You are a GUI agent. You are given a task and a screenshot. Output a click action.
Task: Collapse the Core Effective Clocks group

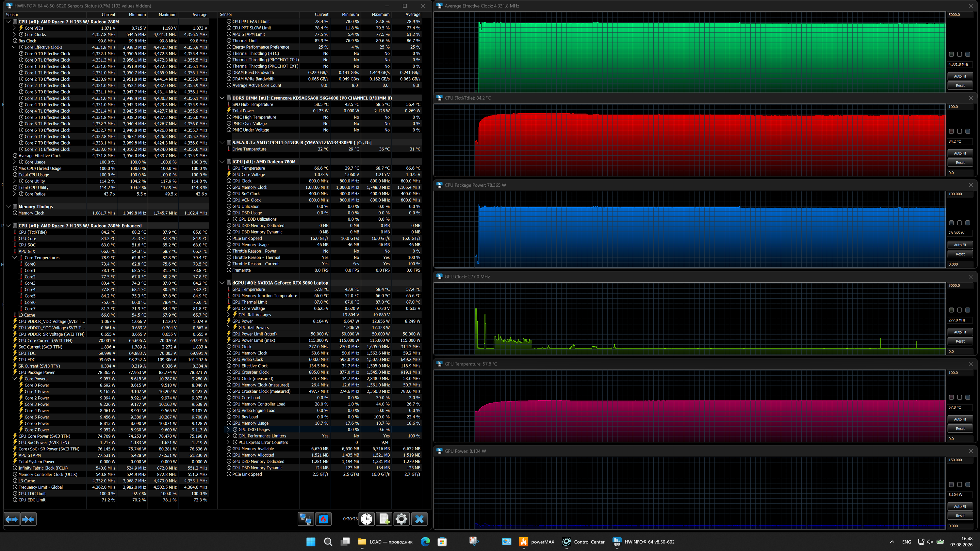[x=14, y=47]
